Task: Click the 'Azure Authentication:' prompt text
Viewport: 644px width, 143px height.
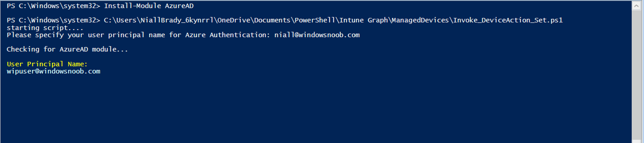Action: (x=228, y=35)
